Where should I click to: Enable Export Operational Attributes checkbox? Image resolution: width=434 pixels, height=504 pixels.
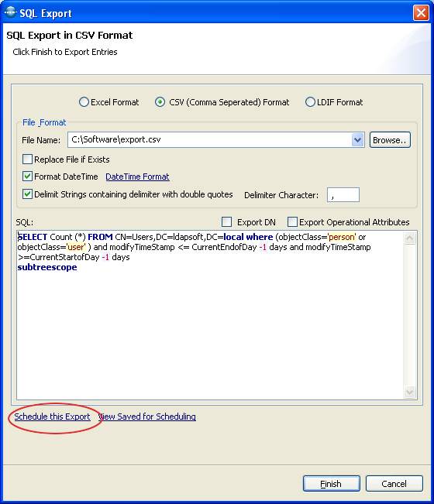coord(292,221)
